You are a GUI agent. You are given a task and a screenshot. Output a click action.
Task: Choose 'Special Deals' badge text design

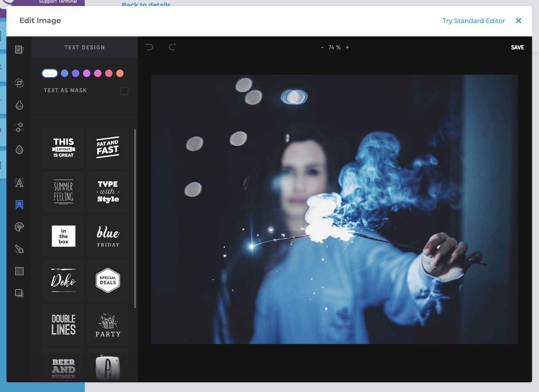108,280
